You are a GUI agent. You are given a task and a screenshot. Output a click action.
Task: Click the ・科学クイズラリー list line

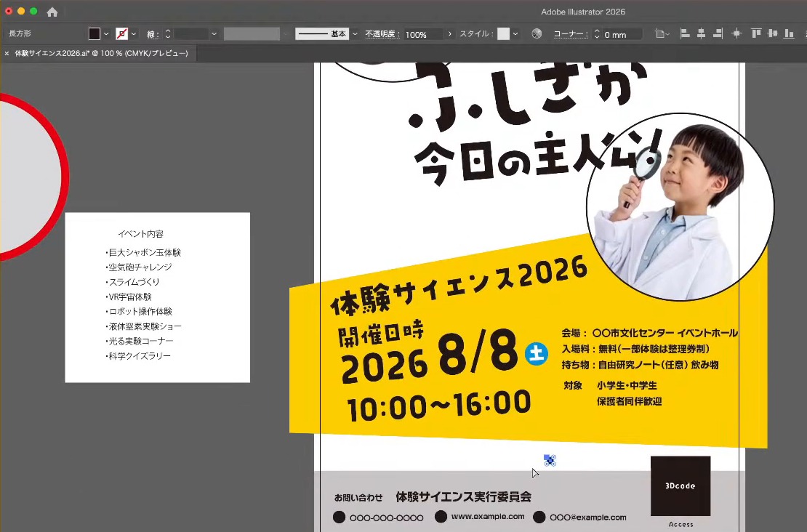pyautogui.click(x=138, y=356)
